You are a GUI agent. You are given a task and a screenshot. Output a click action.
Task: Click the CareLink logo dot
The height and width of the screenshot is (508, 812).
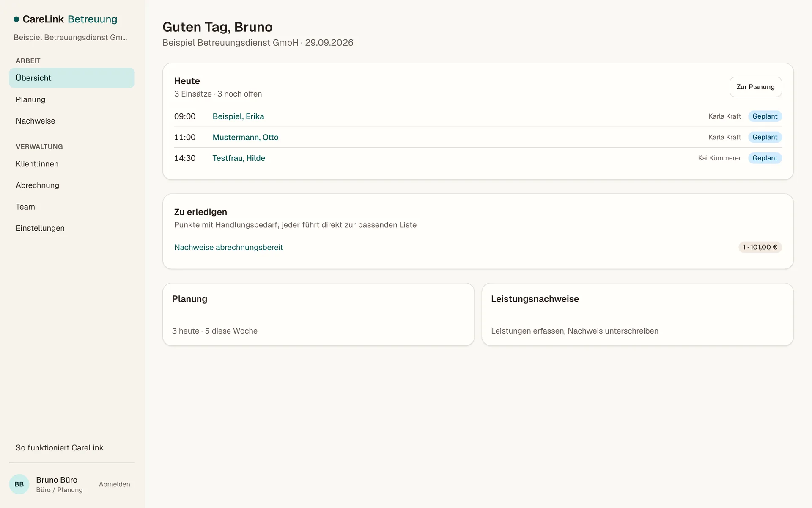(x=16, y=19)
